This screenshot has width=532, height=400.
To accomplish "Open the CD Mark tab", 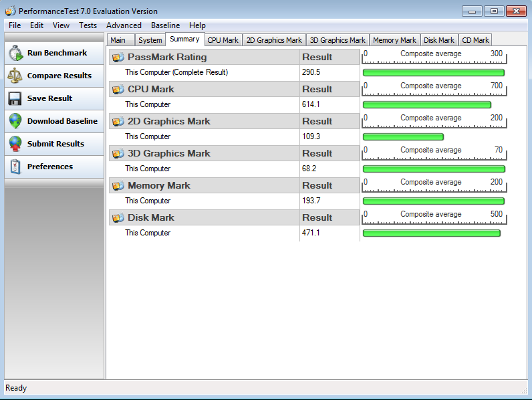I will (x=475, y=40).
